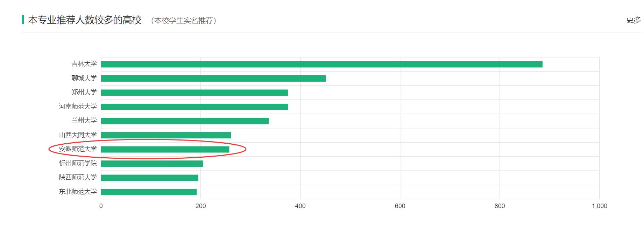Click the 东北师范大学 axis label
The width and height of the screenshot is (644, 226).
[78, 192]
